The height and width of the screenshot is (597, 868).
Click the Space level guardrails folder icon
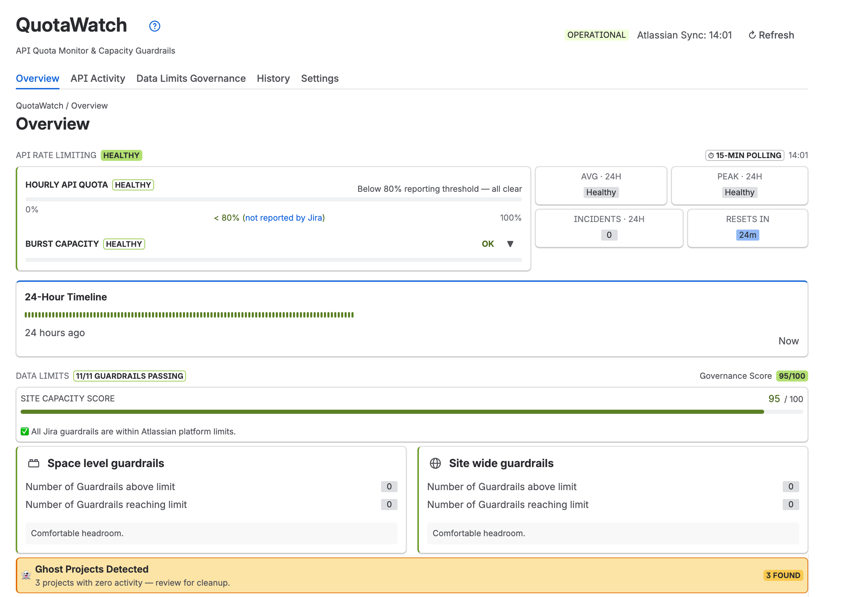(x=34, y=463)
